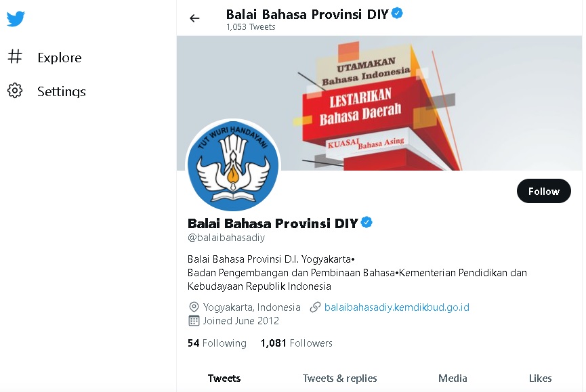Viewport: 586px width, 392px height.
Task: Open Explore via the hashtag icon
Action: pos(15,57)
